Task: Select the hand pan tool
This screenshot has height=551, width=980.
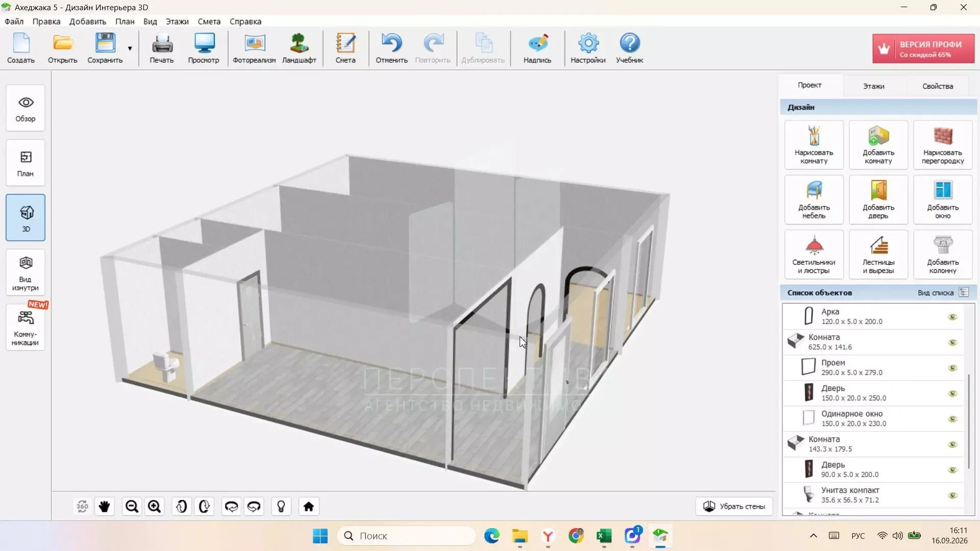Action: coord(105,507)
